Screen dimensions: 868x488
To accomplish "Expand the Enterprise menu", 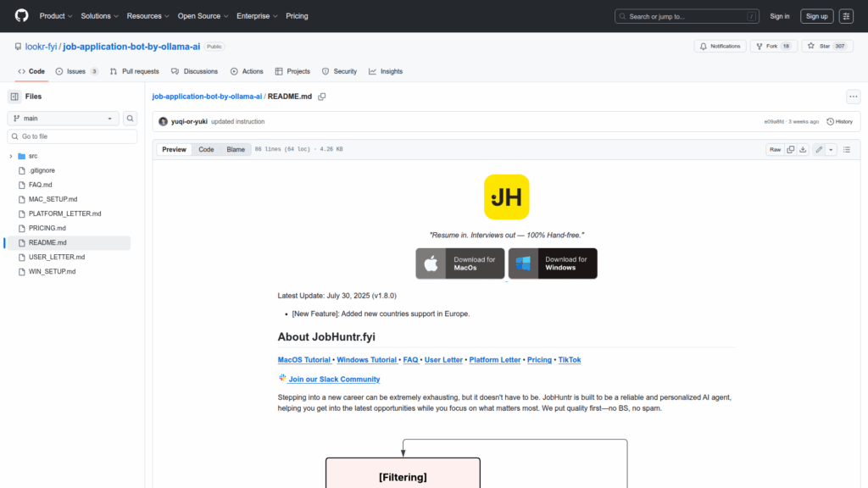I will pos(257,16).
